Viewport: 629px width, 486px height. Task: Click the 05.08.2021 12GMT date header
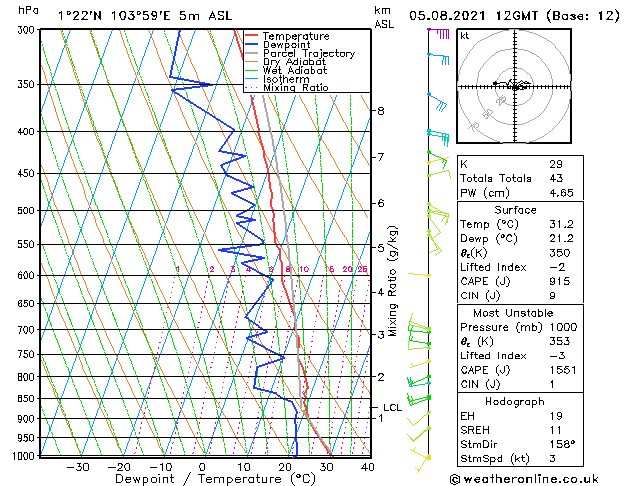point(473,16)
